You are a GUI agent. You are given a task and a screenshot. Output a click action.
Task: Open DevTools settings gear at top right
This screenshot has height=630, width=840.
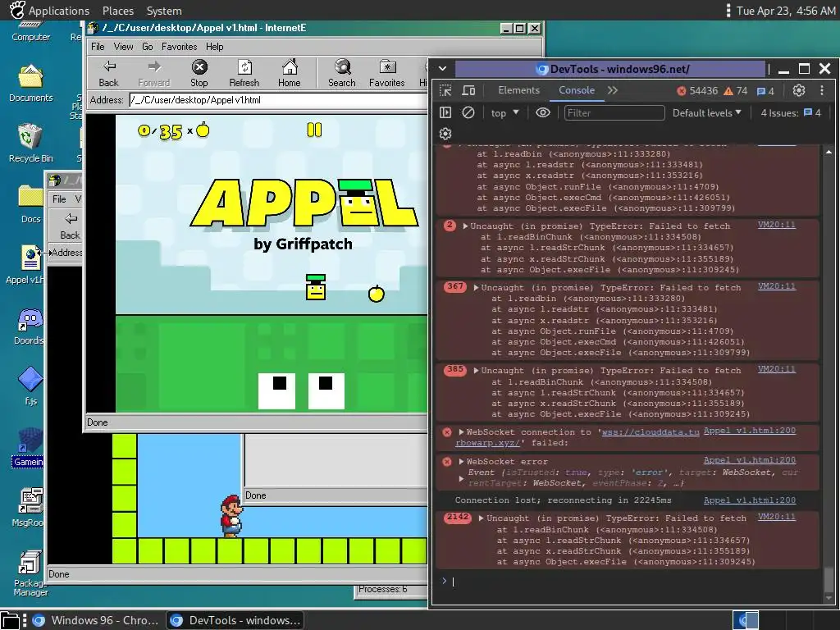point(799,90)
